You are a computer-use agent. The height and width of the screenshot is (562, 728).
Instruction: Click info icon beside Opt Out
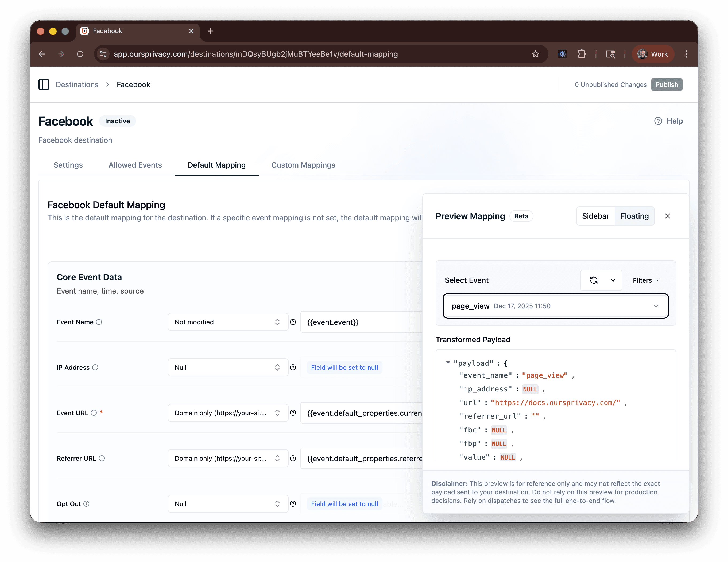click(x=86, y=504)
